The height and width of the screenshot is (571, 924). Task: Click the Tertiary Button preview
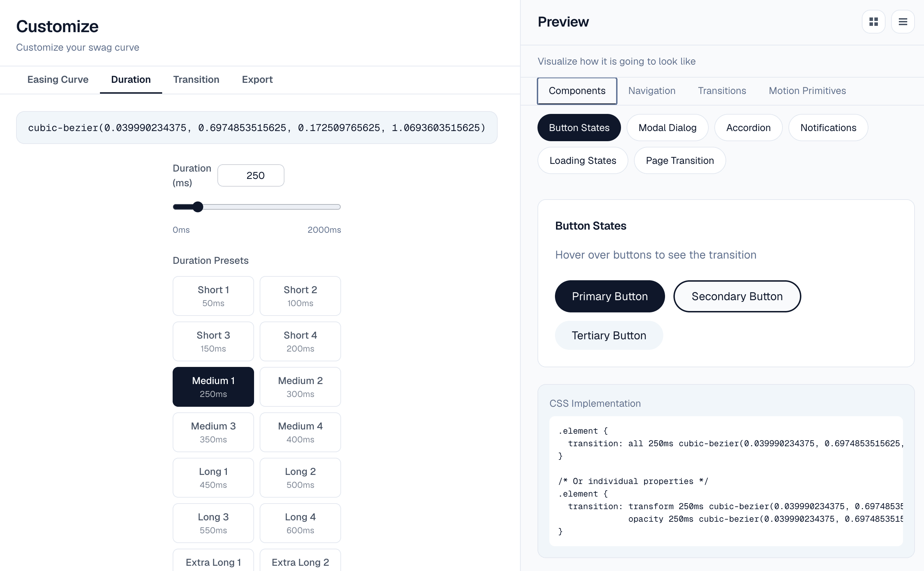[x=609, y=335]
